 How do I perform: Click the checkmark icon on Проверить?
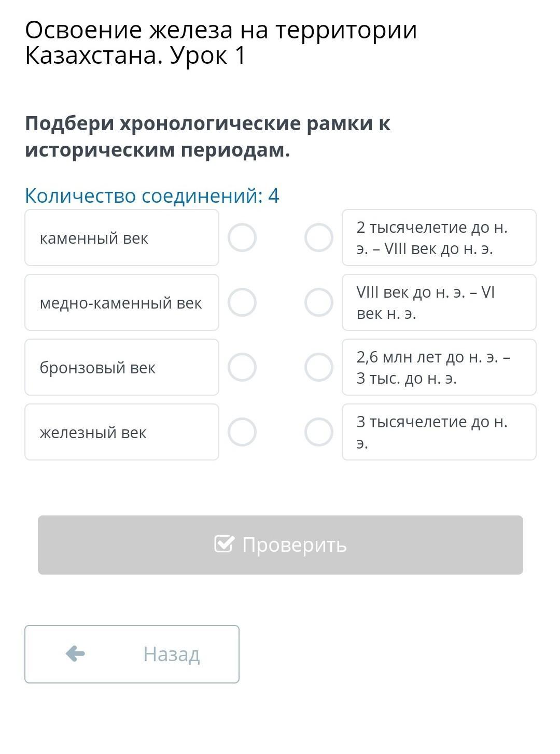tap(224, 544)
